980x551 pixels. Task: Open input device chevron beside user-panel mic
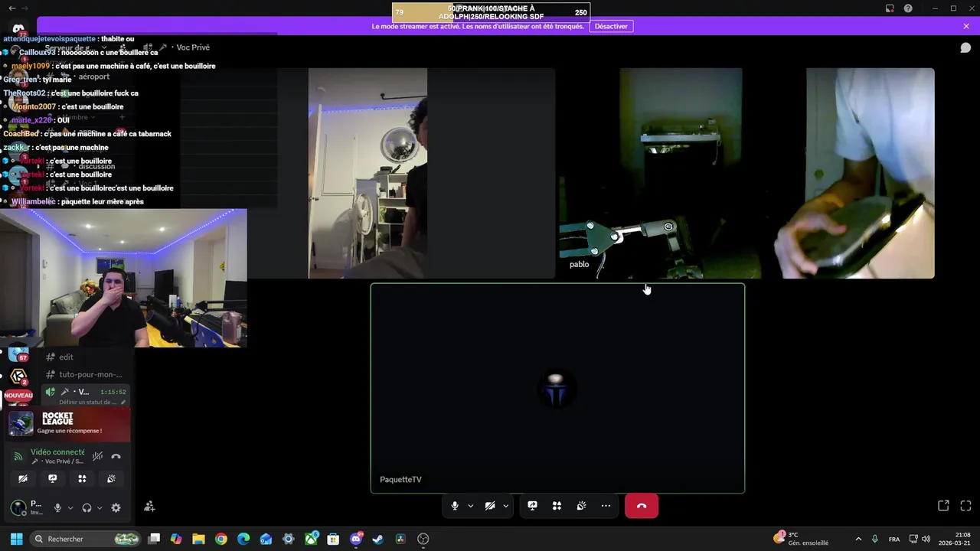[x=70, y=507]
